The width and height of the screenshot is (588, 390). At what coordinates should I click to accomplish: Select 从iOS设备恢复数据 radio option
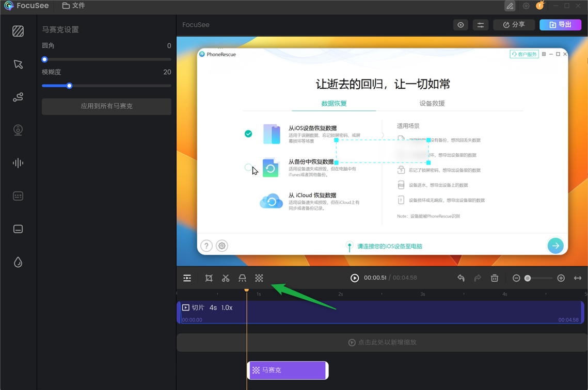[x=248, y=134]
